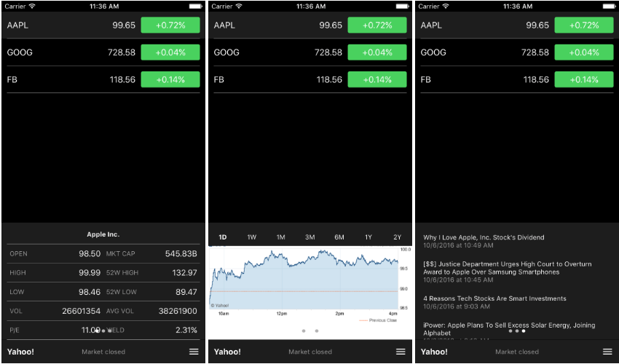Select FB ticker on the news screen
The image size is (619, 364).
click(x=425, y=79)
